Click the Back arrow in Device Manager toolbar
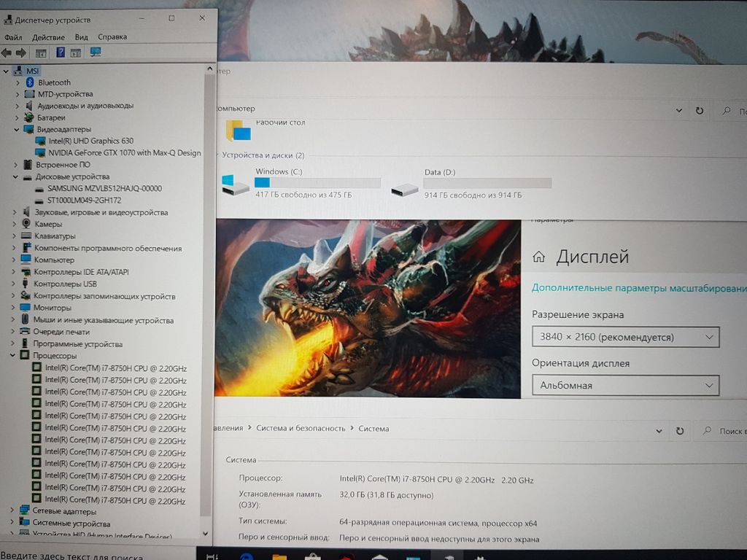The image size is (747, 560). [x=7, y=52]
